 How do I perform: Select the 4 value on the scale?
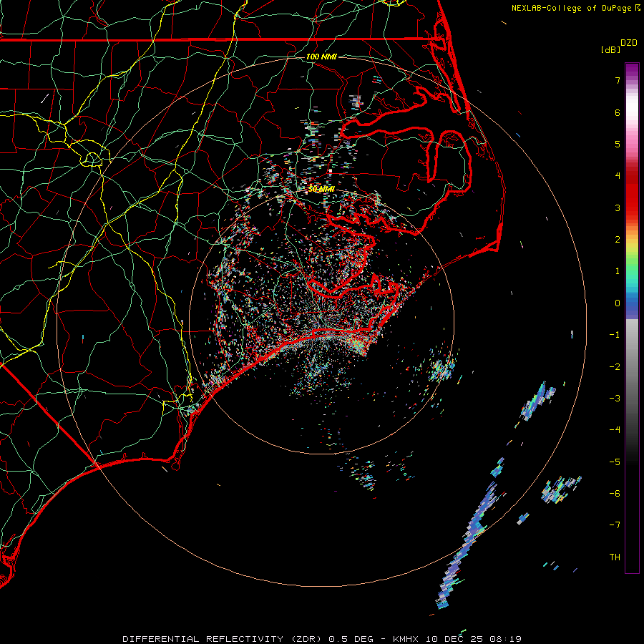(618, 176)
